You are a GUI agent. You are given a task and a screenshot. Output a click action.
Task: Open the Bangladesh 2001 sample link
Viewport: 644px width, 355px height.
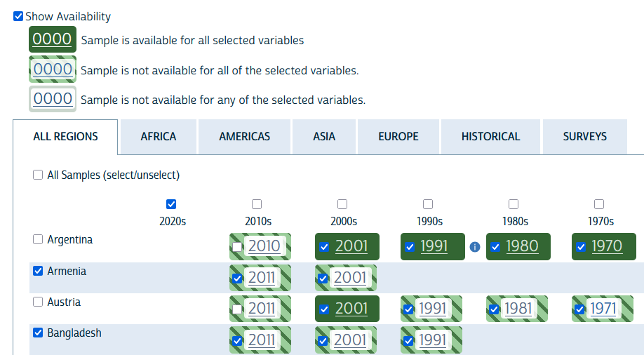[x=350, y=340]
